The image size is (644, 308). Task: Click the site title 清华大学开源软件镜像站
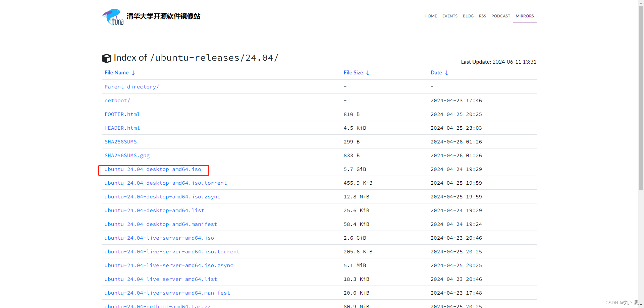163,16
